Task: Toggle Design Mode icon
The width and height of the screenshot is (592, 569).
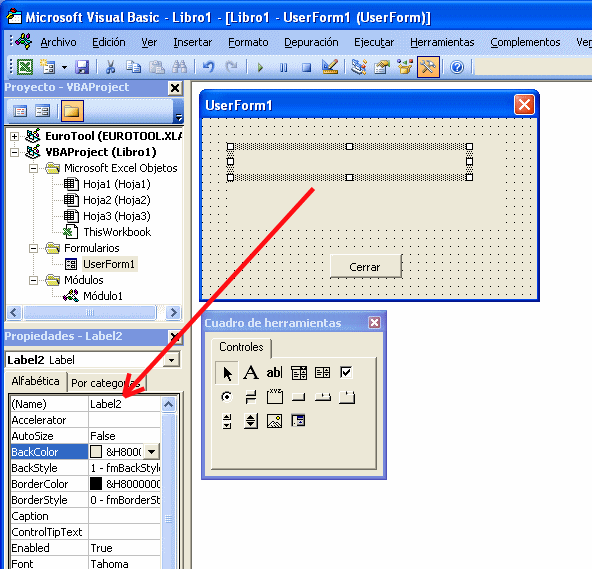Action: [330, 68]
